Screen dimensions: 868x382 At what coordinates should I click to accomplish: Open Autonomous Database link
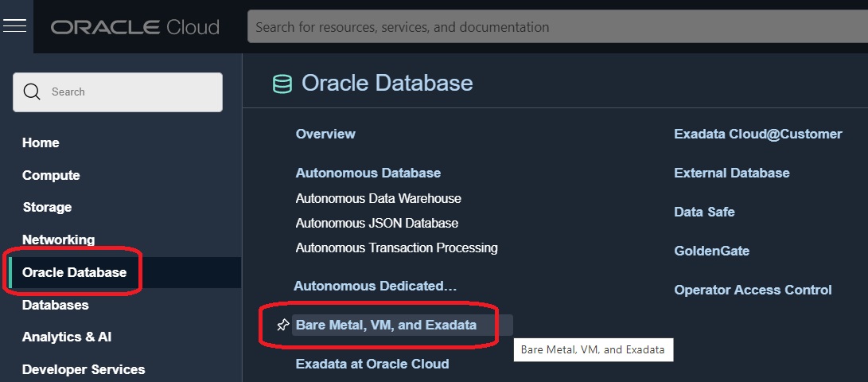point(368,173)
